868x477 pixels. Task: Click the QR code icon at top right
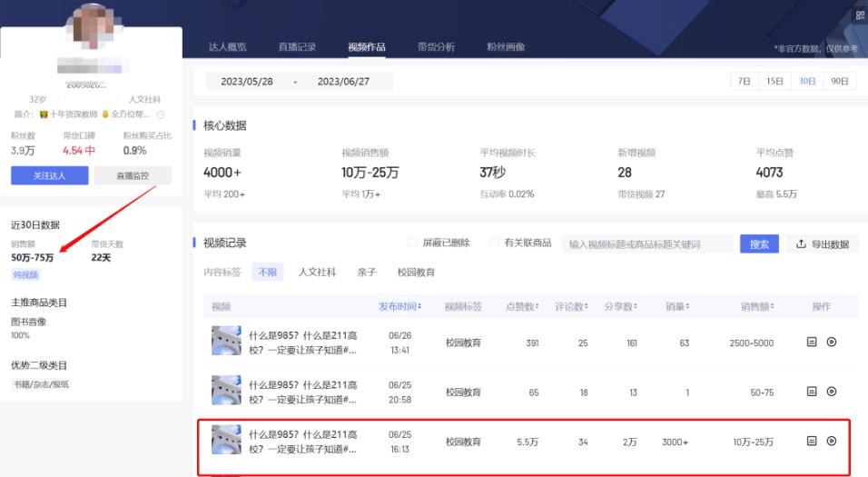click(x=859, y=15)
